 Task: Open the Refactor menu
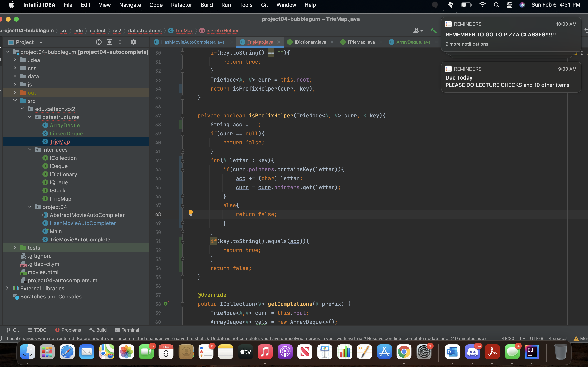click(x=181, y=5)
